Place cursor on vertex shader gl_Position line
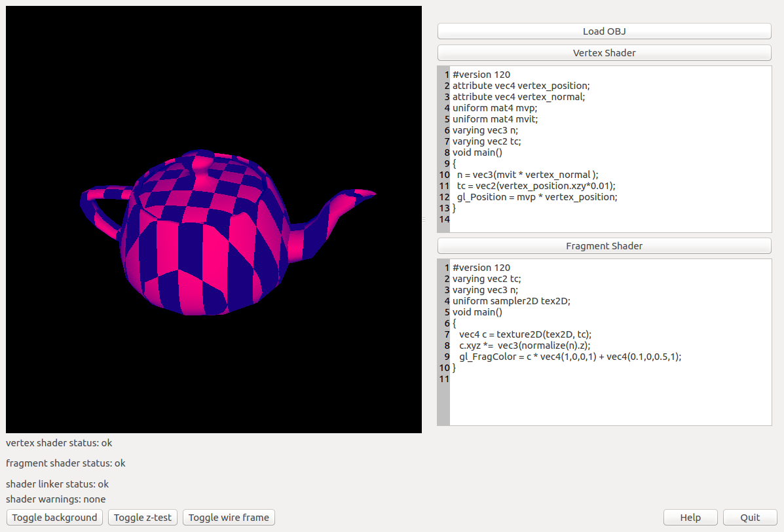This screenshot has width=784, height=532. coord(537,197)
